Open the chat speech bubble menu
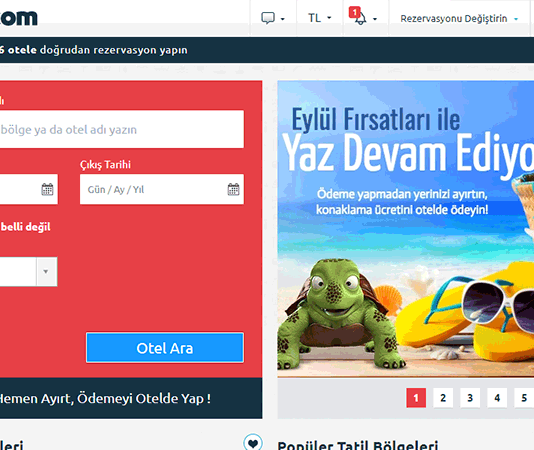 (x=272, y=18)
